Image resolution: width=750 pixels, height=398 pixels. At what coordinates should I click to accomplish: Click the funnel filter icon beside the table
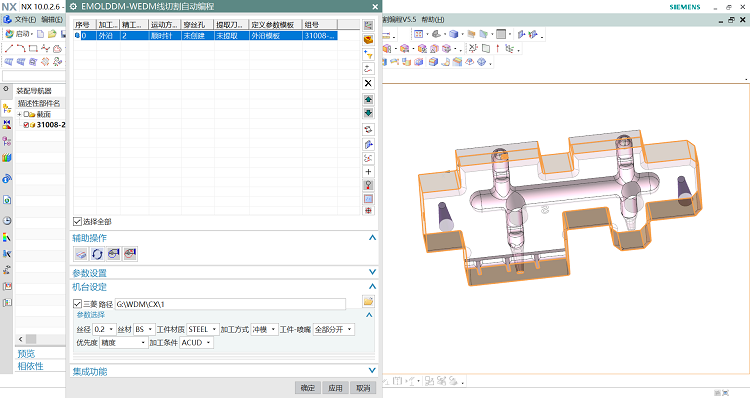click(x=368, y=54)
